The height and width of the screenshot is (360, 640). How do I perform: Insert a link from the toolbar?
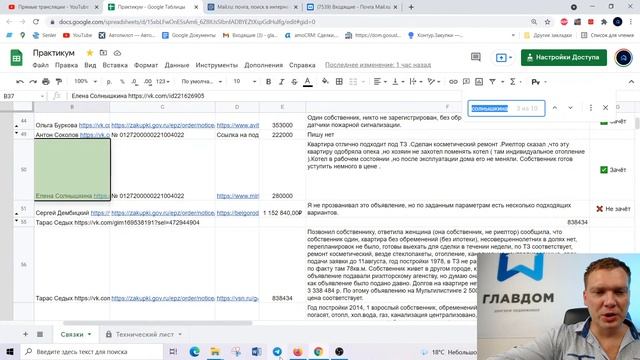(x=453, y=82)
